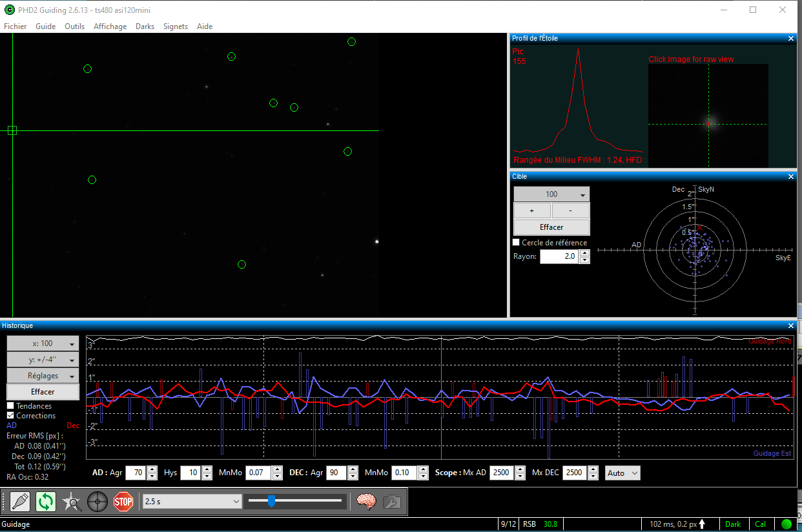Viewport: 802px width, 532px height.
Task: Uncheck the Corrections checkbox
Action: click(10, 416)
